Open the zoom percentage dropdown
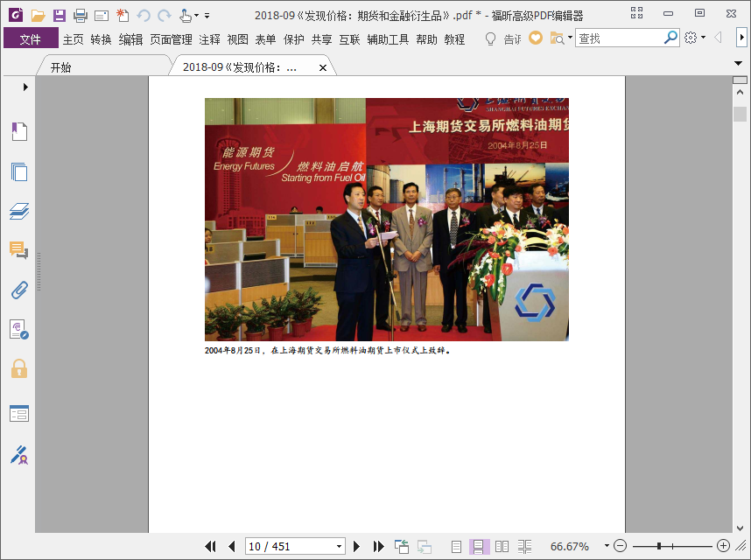Image resolution: width=751 pixels, height=560 pixels. (x=607, y=546)
